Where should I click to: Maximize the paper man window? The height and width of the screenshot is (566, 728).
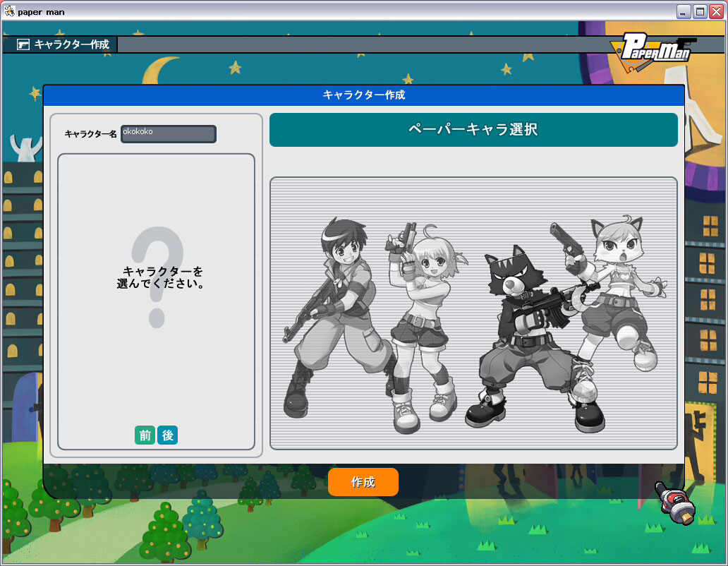(700, 11)
